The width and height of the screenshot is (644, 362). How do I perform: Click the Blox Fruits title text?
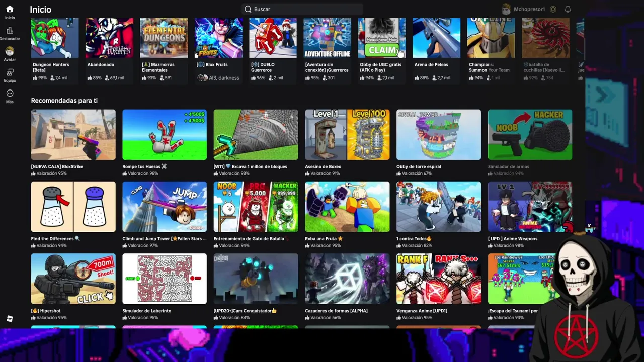(x=212, y=64)
